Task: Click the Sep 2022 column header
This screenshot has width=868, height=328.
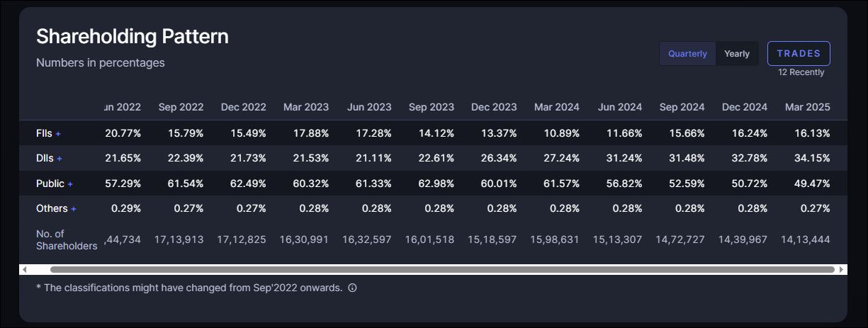Action: coord(181,107)
